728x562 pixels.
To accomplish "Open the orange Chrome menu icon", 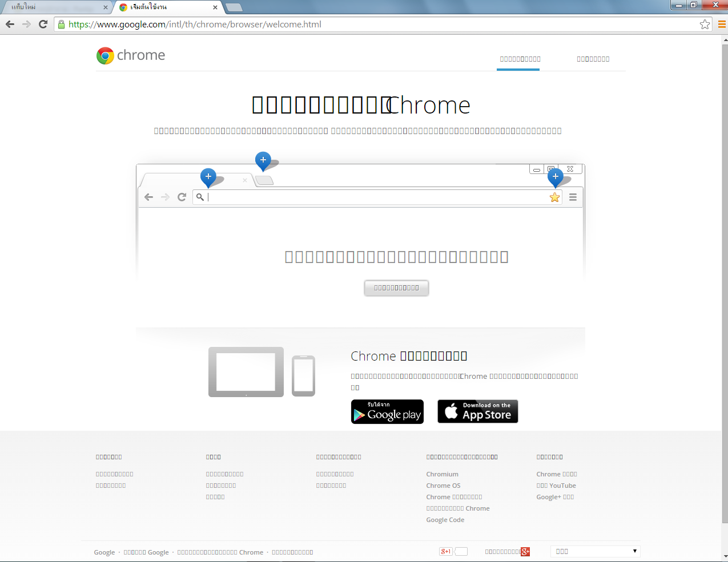I will click(722, 24).
